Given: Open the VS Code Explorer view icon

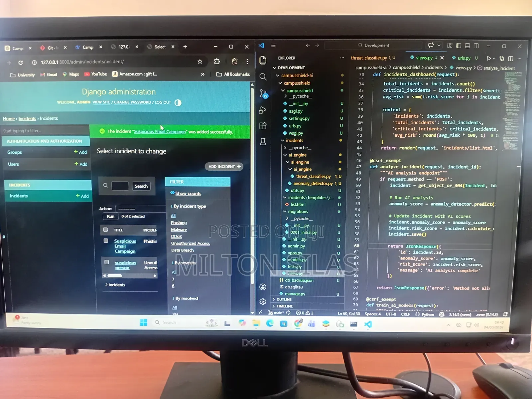Looking at the screenshot, I should click(263, 60).
